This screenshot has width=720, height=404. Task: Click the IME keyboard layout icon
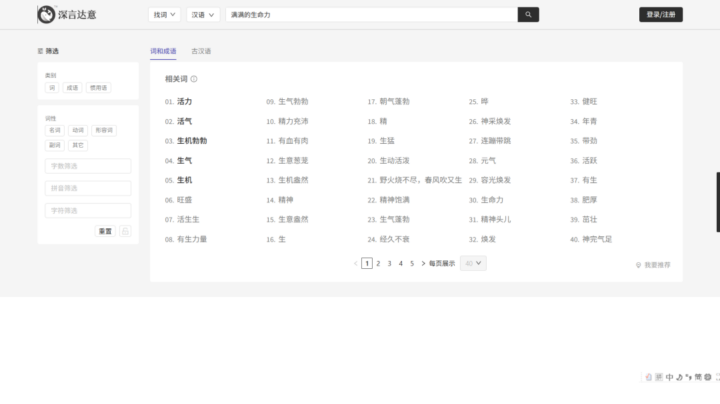point(659,377)
